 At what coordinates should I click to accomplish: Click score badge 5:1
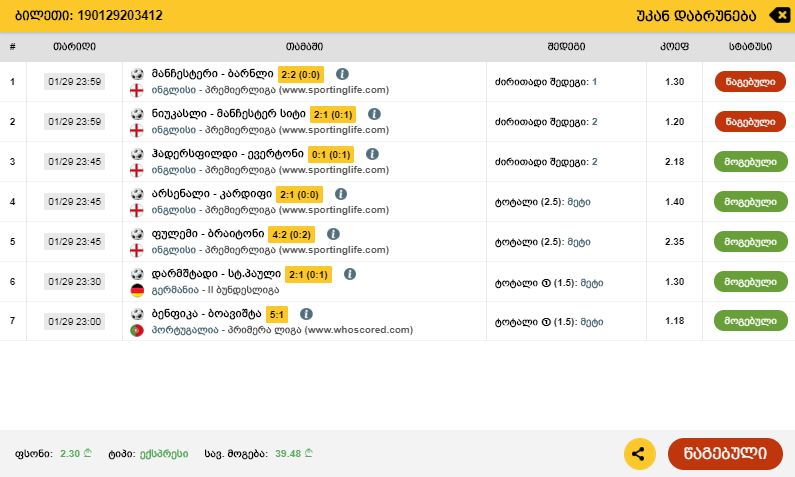tap(277, 314)
